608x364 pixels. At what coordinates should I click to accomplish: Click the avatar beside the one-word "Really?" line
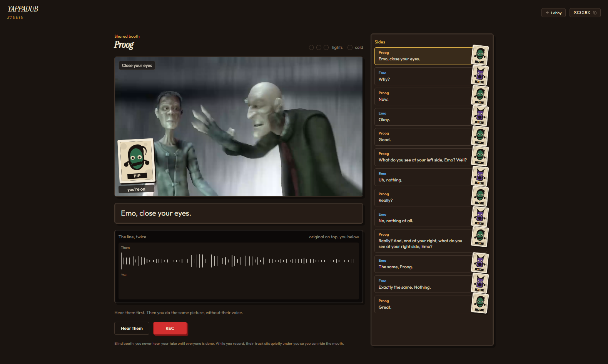(480, 196)
